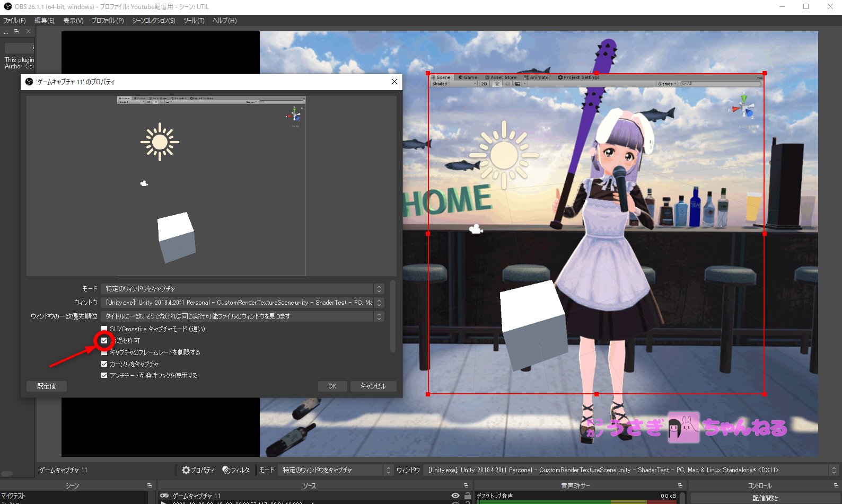Open the ファイル(F) menu

(x=14, y=21)
